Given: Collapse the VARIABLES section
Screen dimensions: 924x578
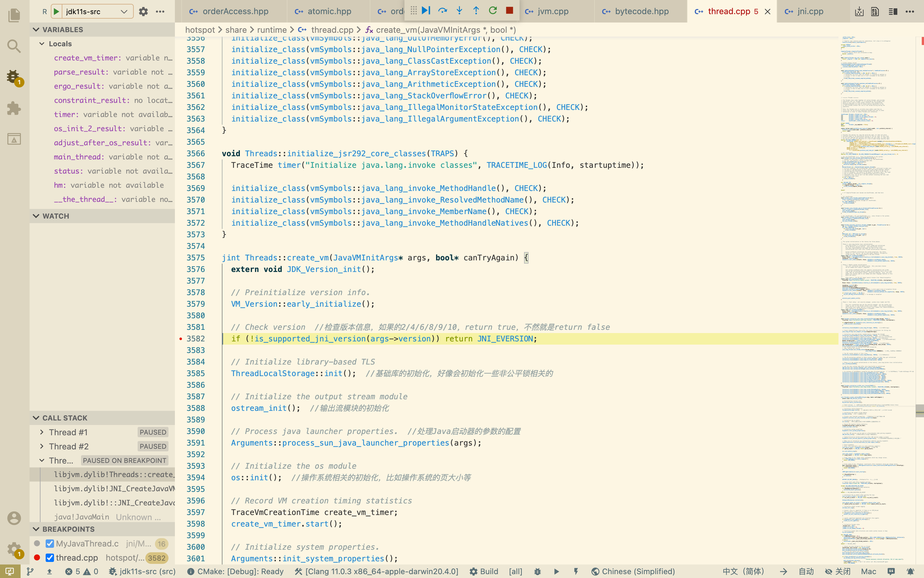Looking at the screenshot, I should pyautogui.click(x=102, y=30).
